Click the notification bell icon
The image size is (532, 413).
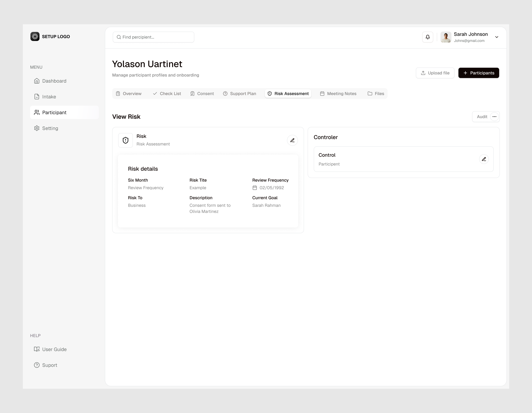427,37
